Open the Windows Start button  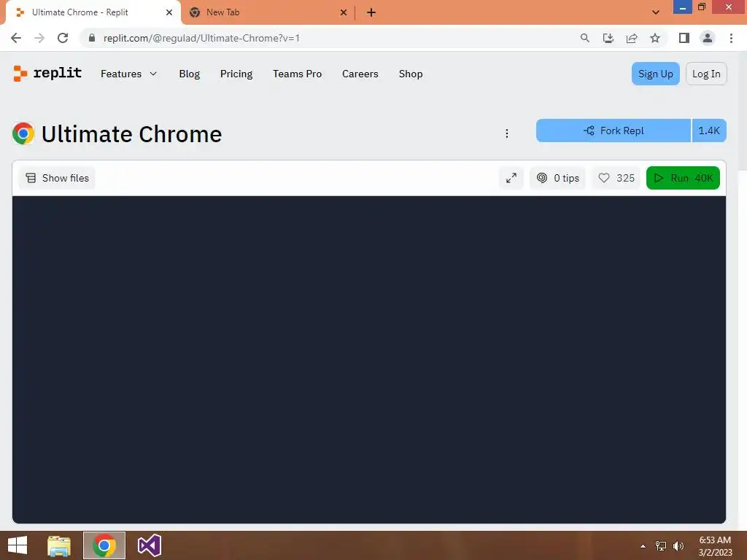(x=18, y=545)
